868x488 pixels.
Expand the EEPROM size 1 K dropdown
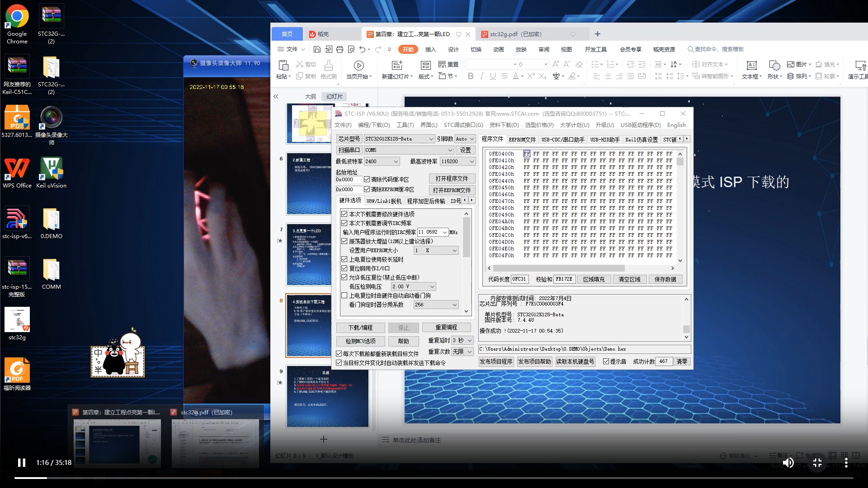pos(455,250)
